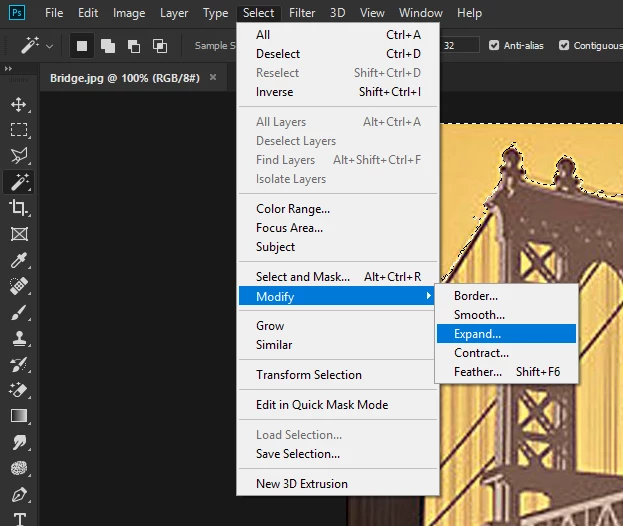Select the Horizontal Type tool
The width and height of the screenshot is (623, 526).
coord(19,519)
